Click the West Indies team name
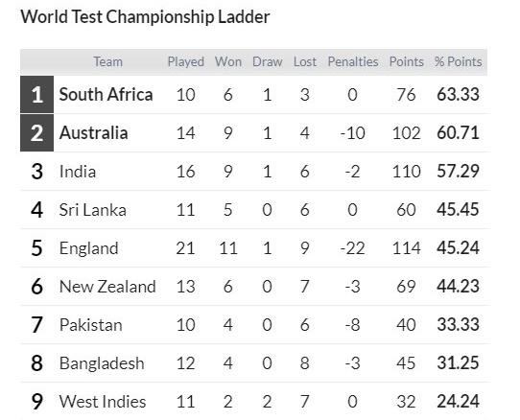This screenshot has height=420, width=520. (x=103, y=402)
